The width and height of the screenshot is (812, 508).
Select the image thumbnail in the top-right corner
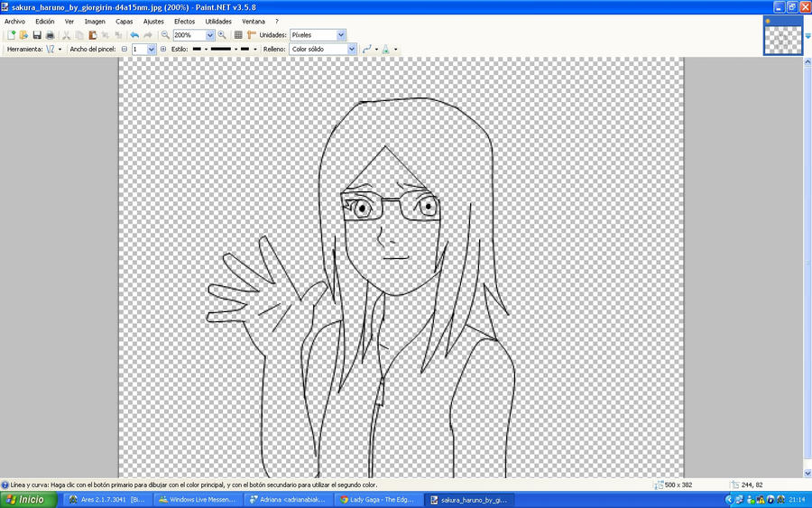(783, 35)
